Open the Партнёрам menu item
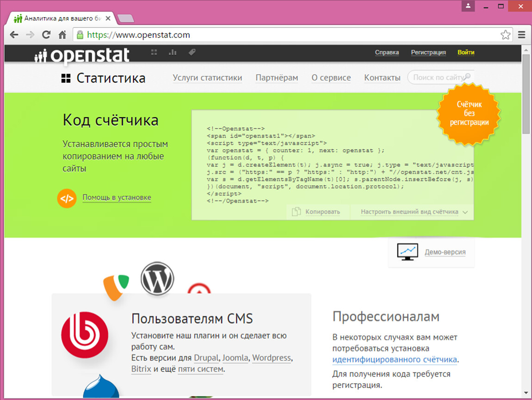532x400 pixels. (x=277, y=78)
